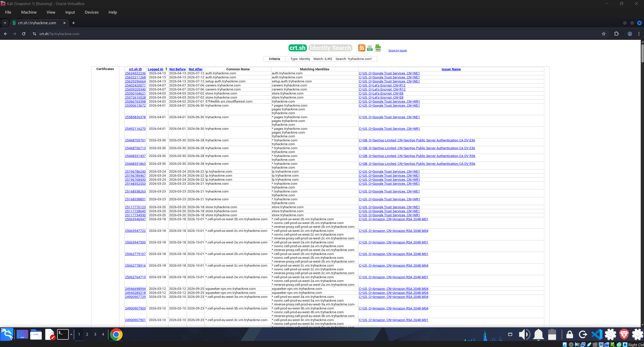Image resolution: width=644 pixels, height=347 pixels.
Task: Select the Matching Identities column header
Action: pyautogui.click(x=314, y=69)
